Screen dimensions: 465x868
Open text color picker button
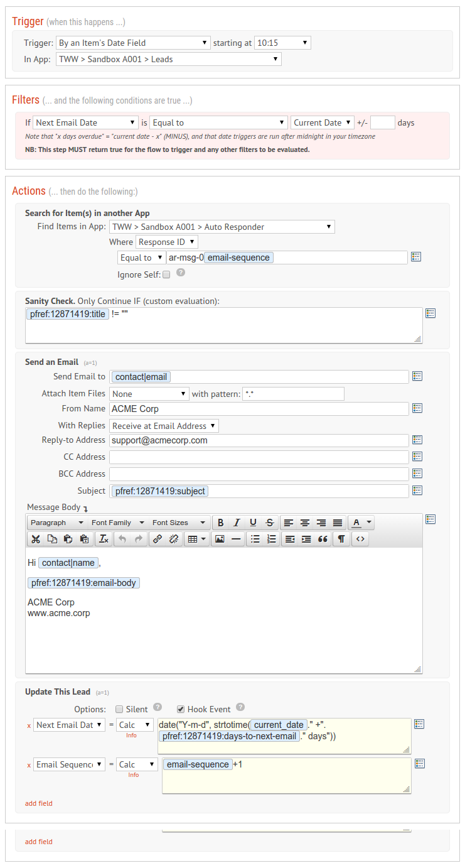(x=356, y=523)
